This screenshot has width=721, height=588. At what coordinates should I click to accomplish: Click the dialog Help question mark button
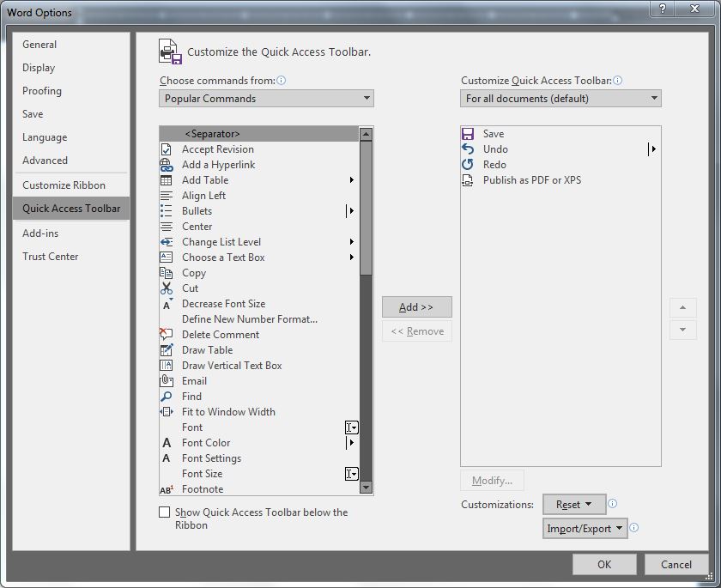663,9
